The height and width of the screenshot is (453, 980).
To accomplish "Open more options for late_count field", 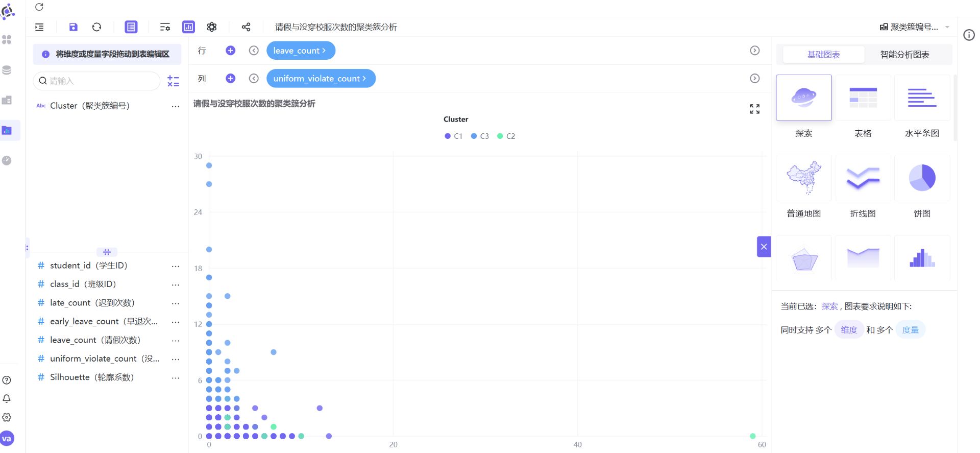I will coord(176,303).
